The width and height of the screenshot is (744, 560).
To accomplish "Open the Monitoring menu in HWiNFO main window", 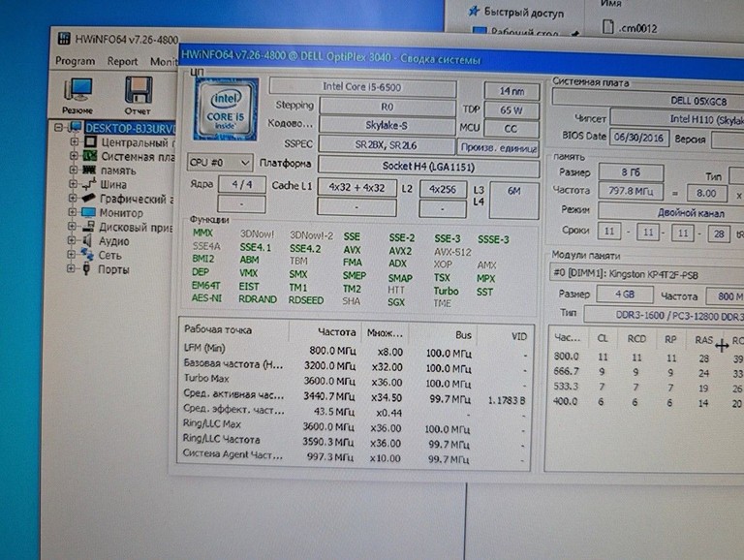I will tap(164, 62).
